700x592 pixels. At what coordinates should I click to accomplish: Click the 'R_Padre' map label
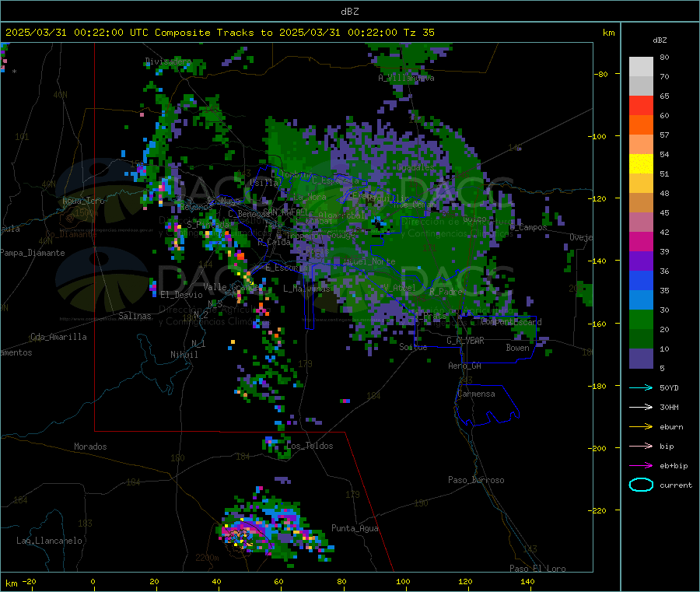(446, 292)
